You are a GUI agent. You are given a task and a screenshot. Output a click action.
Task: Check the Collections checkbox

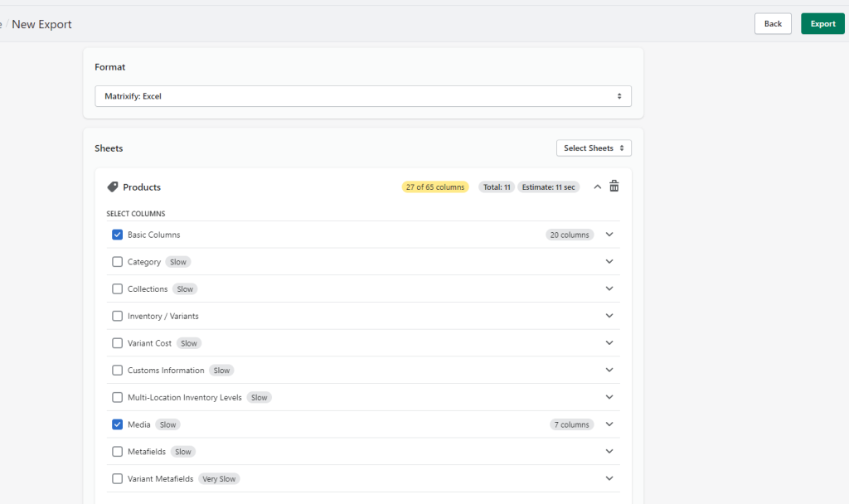[x=117, y=288]
